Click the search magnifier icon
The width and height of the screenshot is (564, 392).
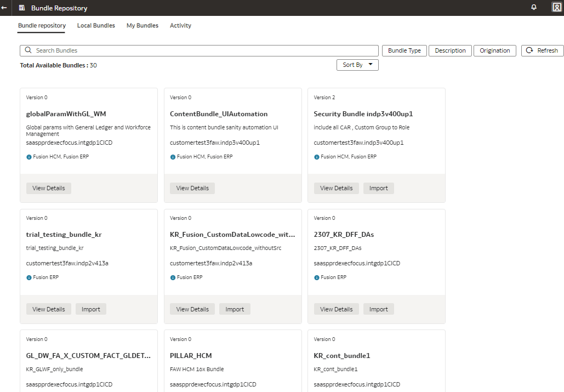(x=28, y=50)
